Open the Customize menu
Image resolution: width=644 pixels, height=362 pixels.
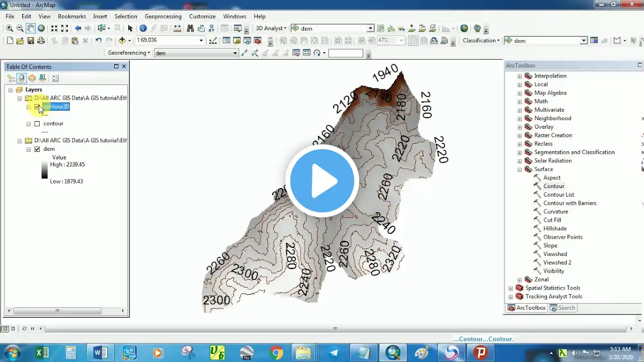click(x=202, y=17)
